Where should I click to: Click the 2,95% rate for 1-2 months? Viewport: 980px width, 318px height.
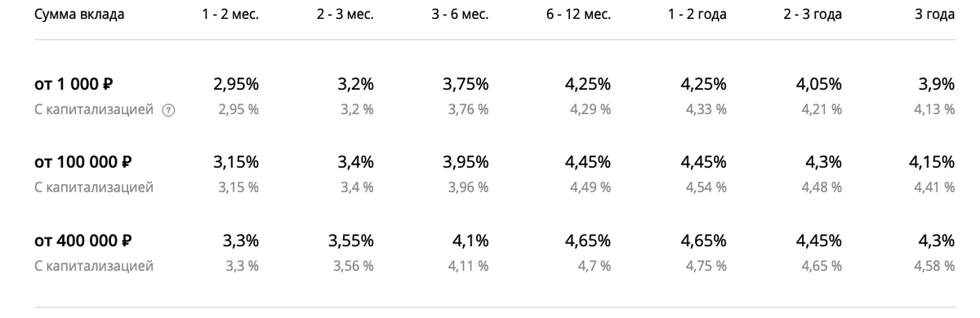tap(235, 83)
